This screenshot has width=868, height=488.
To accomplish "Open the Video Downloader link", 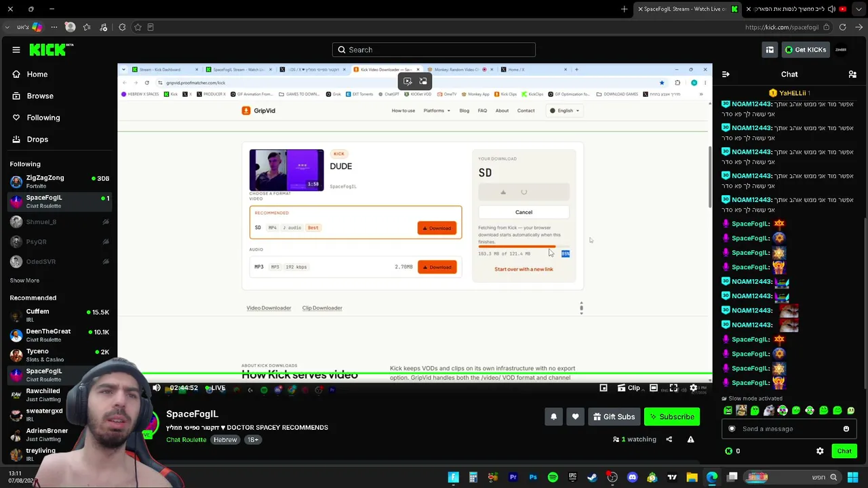I will [269, 308].
